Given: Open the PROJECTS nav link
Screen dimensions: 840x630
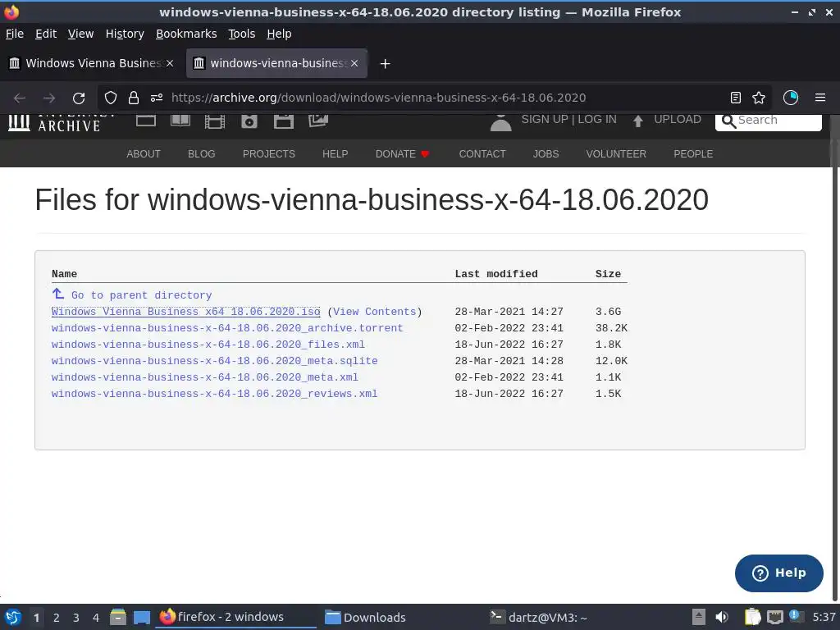Looking at the screenshot, I should pyautogui.click(x=269, y=153).
